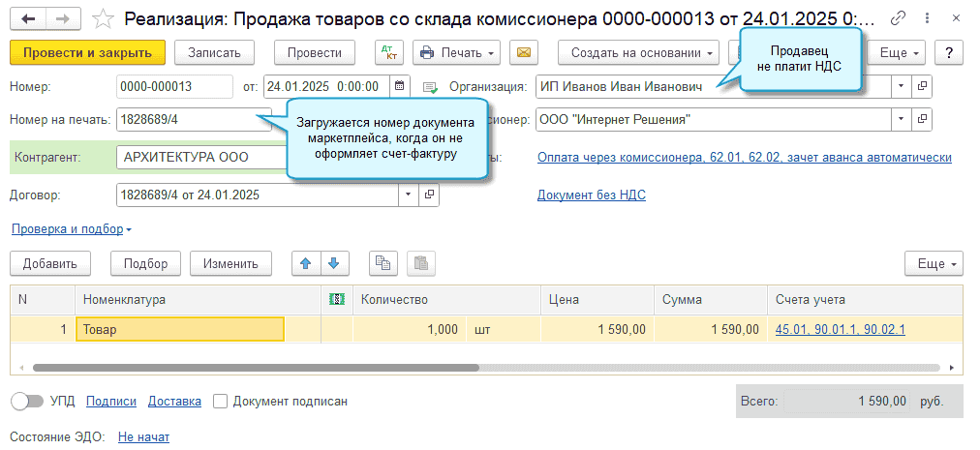Close the document form with X
This screenshot has width=980, height=450.
click(x=956, y=18)
